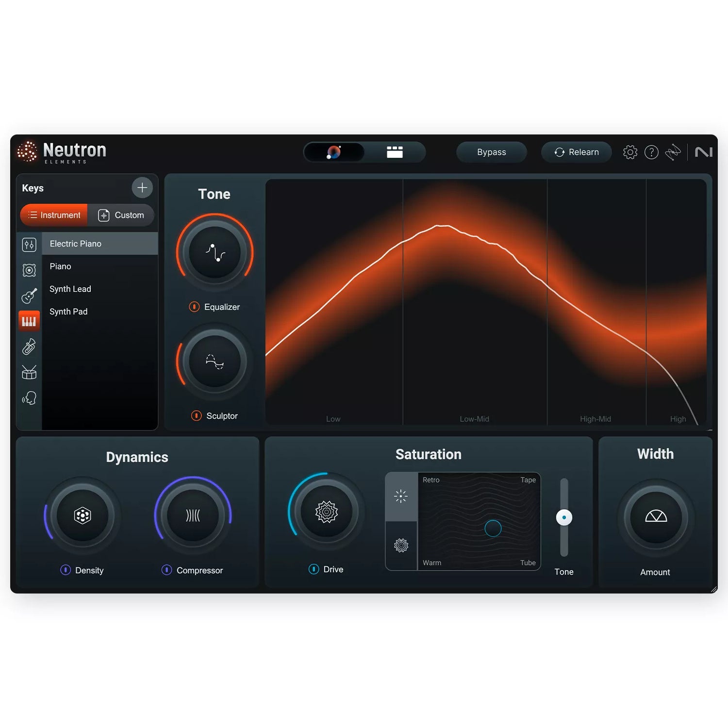Switch to the Instrument tab
This screenshot has width=728, height=728.
coord(54,215)
